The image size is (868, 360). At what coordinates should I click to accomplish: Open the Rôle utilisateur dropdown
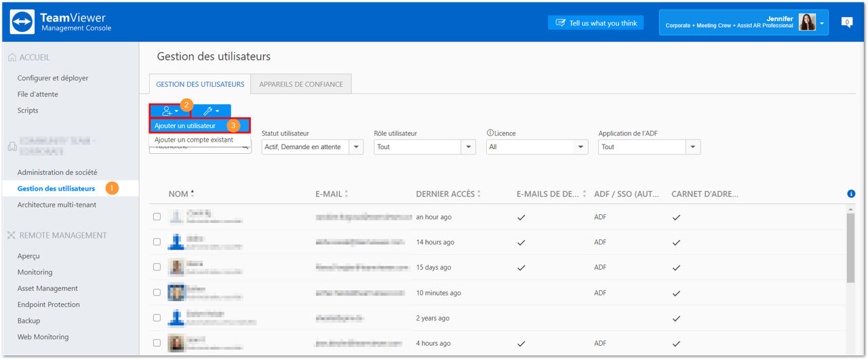pos(425,146)
